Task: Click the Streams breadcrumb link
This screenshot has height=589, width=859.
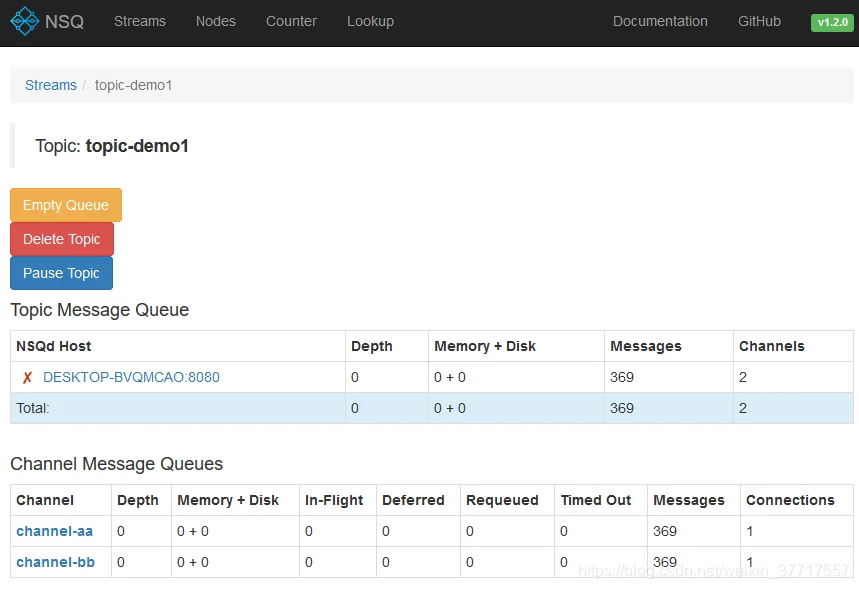Action: [x=51, y=85]
